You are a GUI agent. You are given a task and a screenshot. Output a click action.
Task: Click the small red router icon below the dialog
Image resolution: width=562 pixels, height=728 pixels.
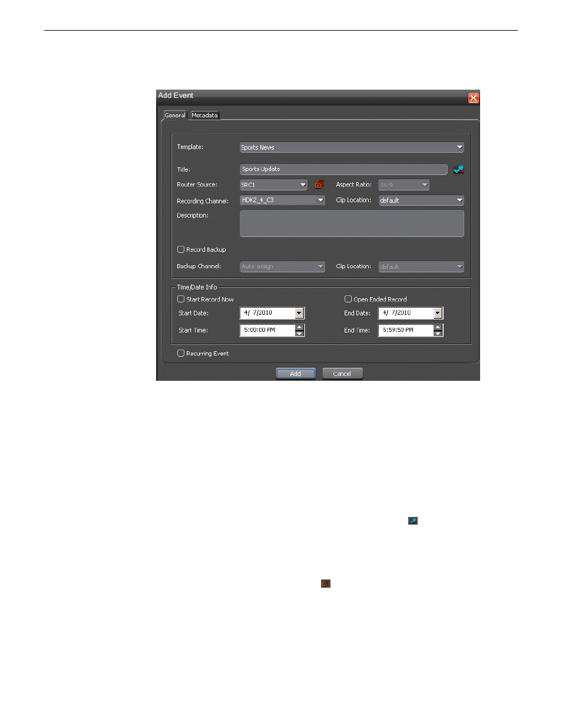(326, 584)
